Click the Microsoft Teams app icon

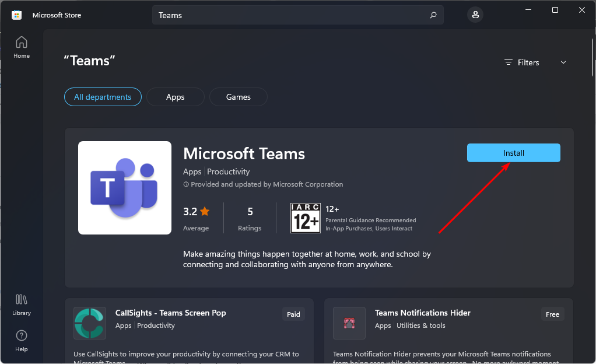(x=124, y=187)
